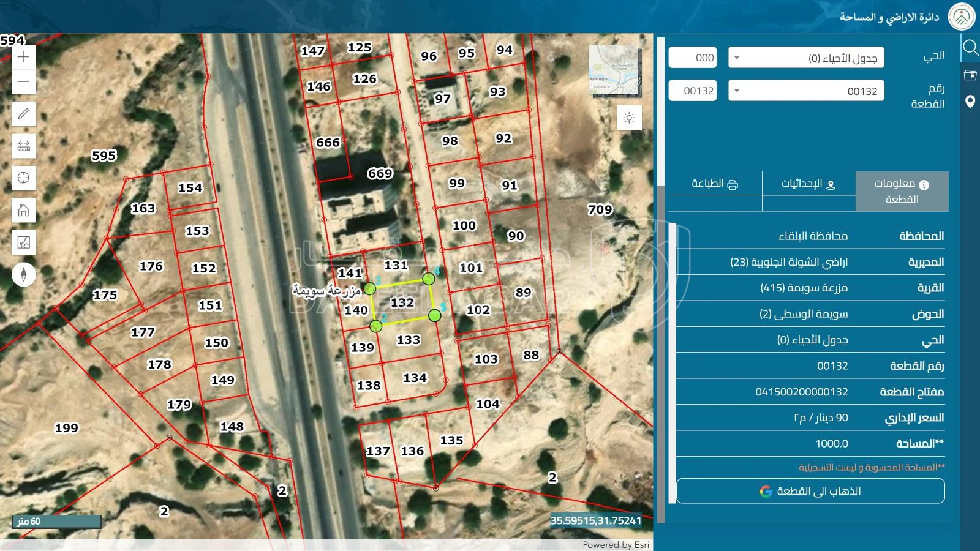Viewport: 980px width, 551px height.
Task: Select parcel 709 on the map
Action: 600,209
